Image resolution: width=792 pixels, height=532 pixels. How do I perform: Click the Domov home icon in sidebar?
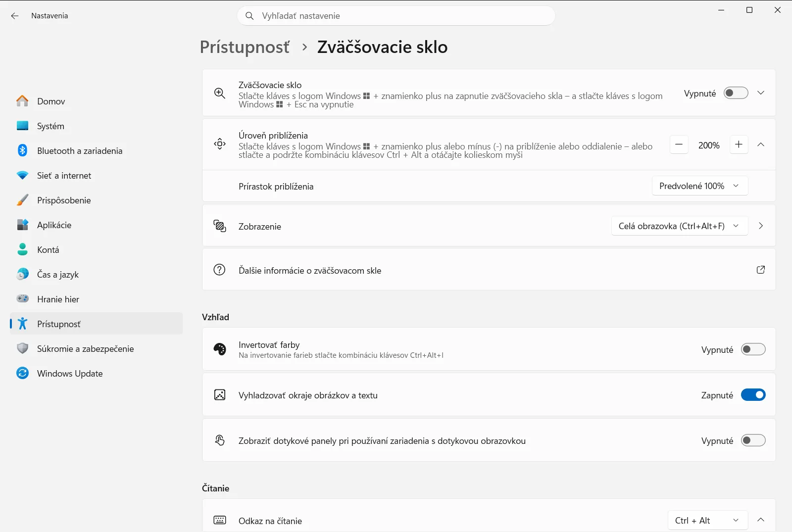point(22,101)
